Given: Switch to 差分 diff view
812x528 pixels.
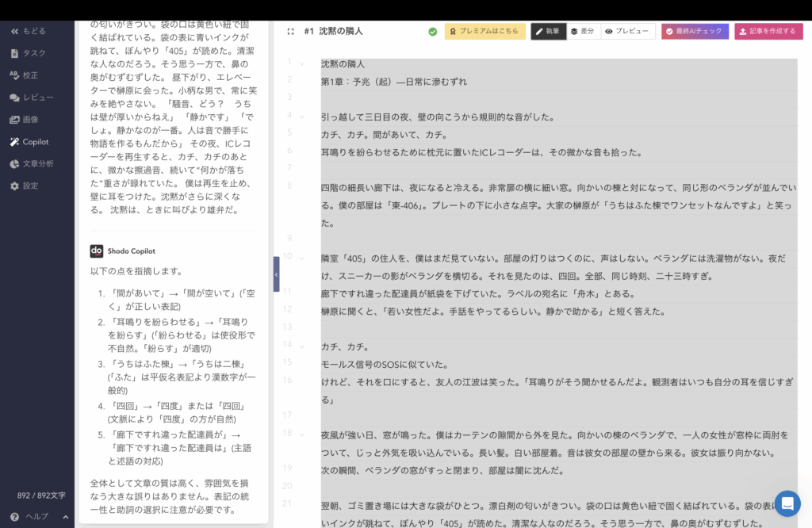Looking at the screenshot, I should (x=582, y=32).
